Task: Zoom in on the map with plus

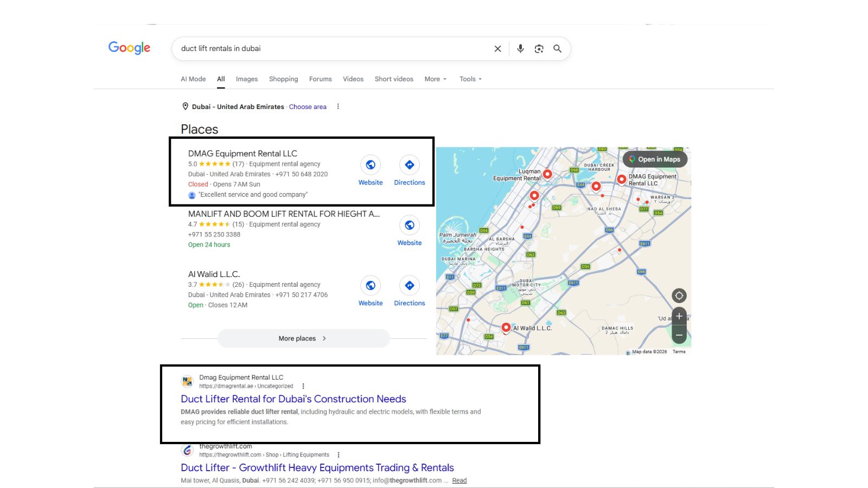Action: (679, 316)
